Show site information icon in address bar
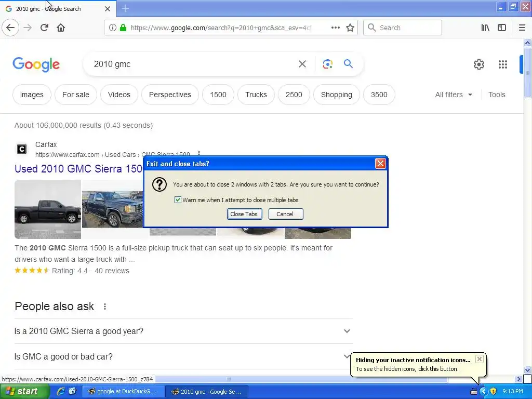Screen dimensions: 532x399 pyautogui.click(x=113, y=28)
